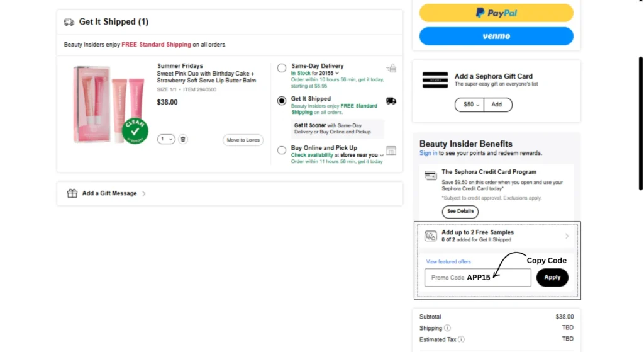644x352 pixels.
Task: Select the Same-Day Delivery option
Action: [282, 68]
